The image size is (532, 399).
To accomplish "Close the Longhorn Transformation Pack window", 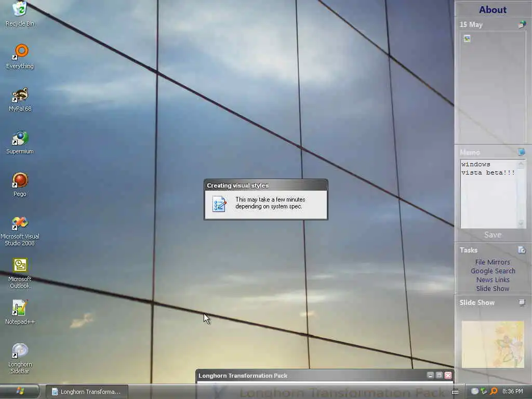I will click(x=448, y=375).
